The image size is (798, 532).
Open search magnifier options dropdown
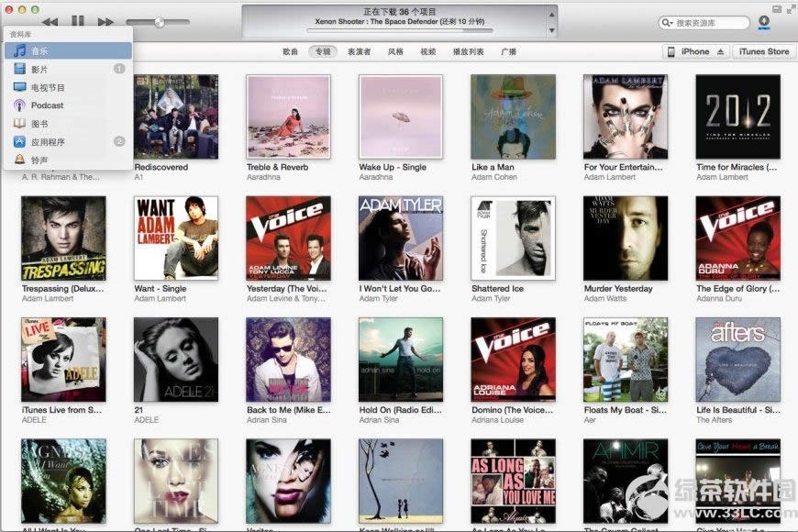tap(667, 23)
